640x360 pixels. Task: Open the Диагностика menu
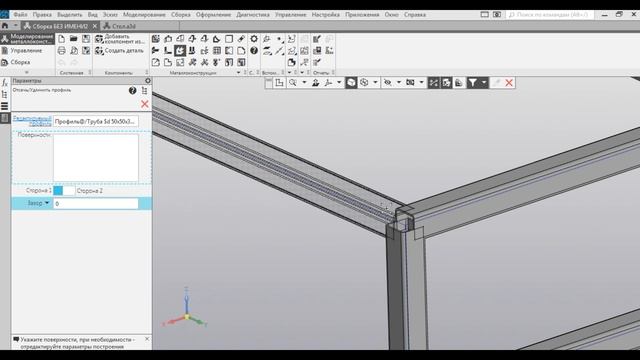(253, 14)
